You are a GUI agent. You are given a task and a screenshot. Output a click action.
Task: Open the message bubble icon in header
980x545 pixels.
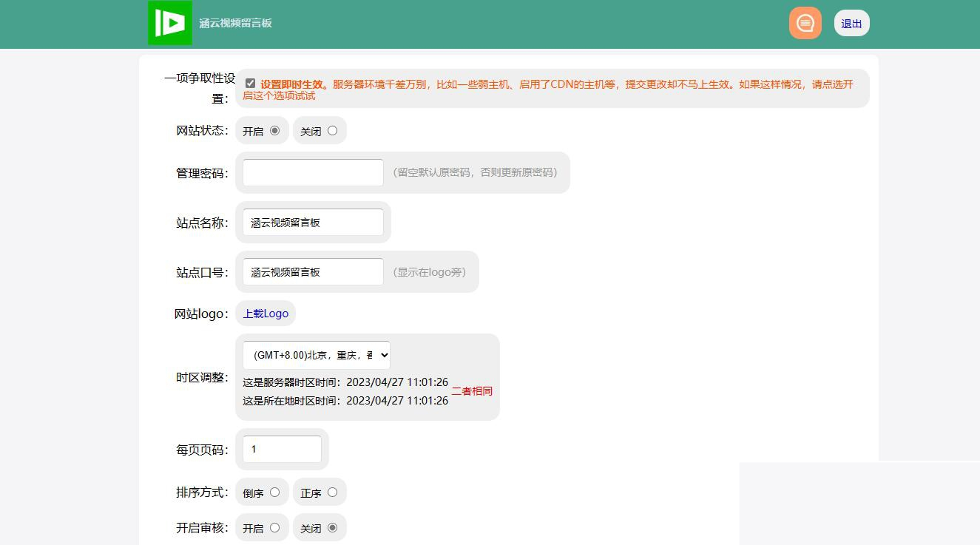point(805,23)
